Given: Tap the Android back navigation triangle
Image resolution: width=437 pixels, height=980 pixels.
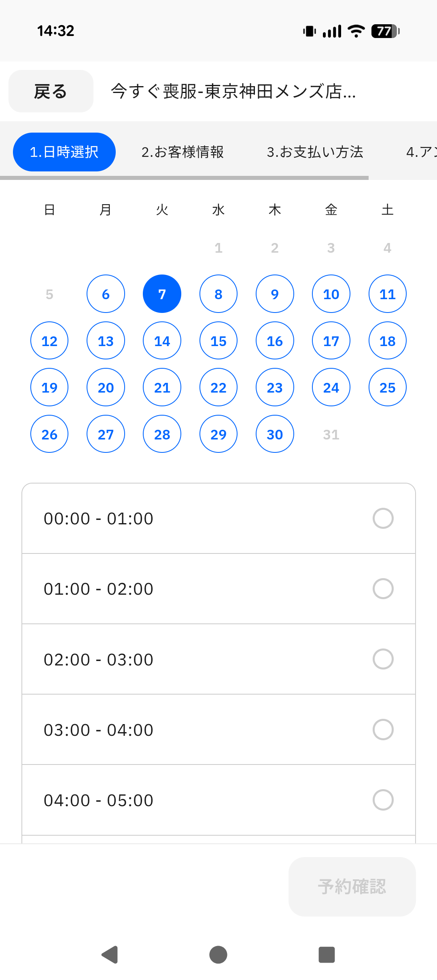Looking at the screenshot, I should pyautogui.click(x=110, y=955).
